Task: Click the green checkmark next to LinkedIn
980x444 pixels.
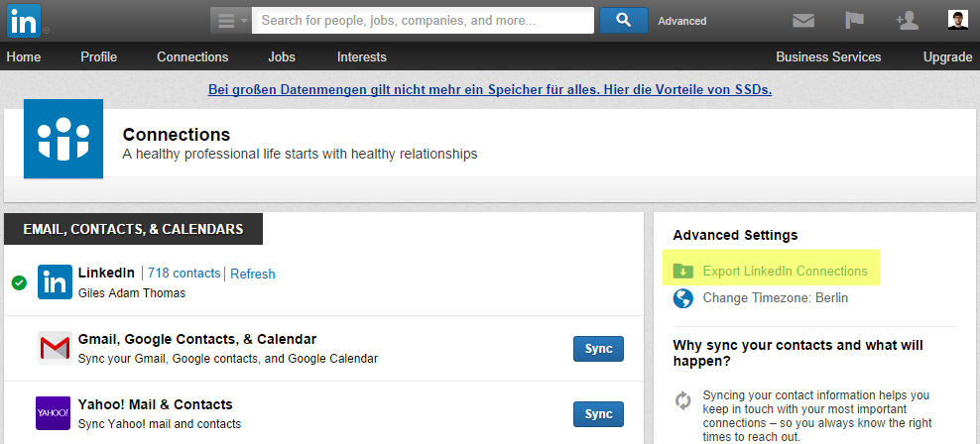Action: pyautogui.click(x=19, y=282)
